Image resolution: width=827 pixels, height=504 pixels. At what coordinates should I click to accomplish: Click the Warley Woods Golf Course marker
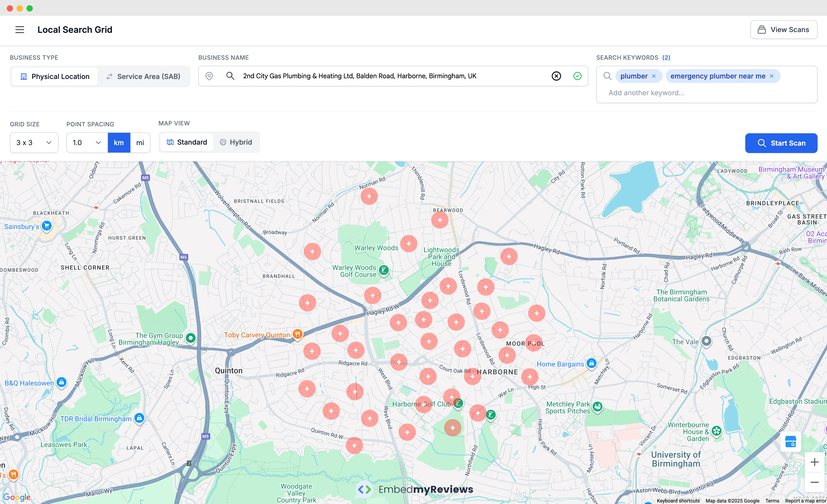point(384,270)
